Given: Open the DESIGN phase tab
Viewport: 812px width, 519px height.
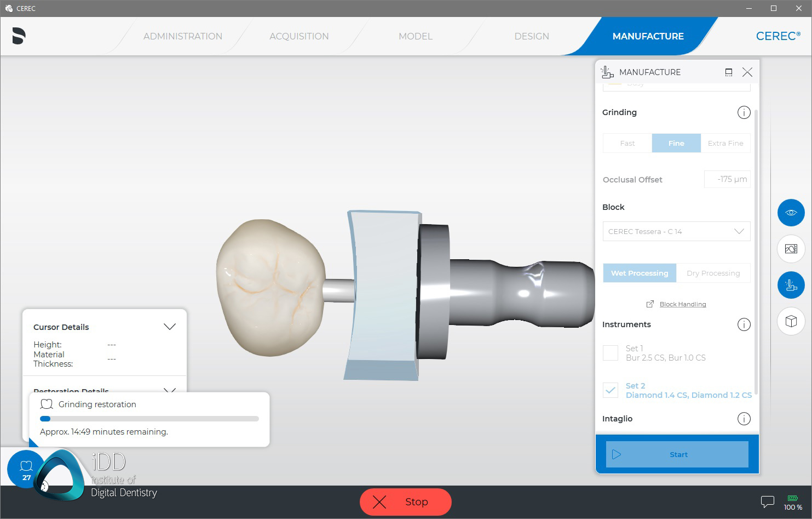Looking at the screenshot, I should 532,36.
